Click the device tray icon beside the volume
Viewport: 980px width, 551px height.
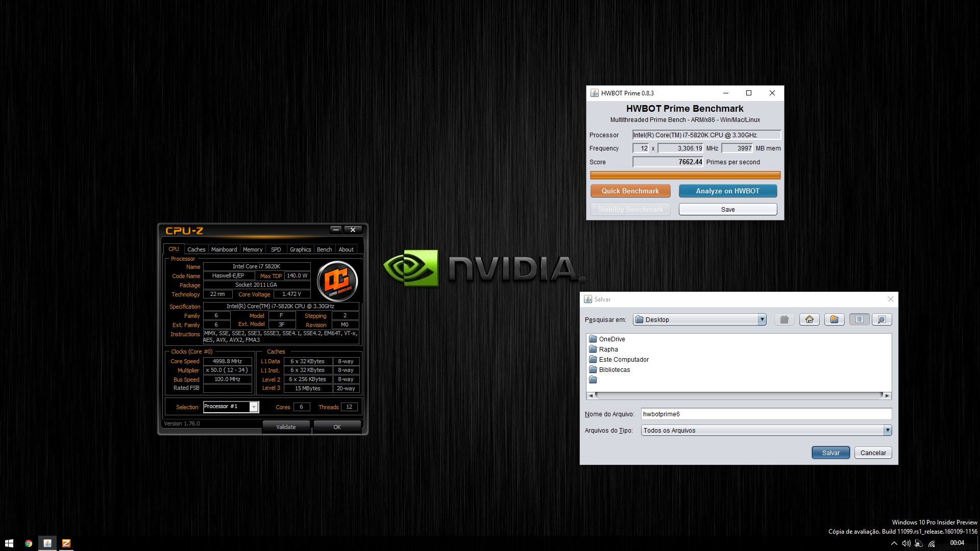click(919, 543)
